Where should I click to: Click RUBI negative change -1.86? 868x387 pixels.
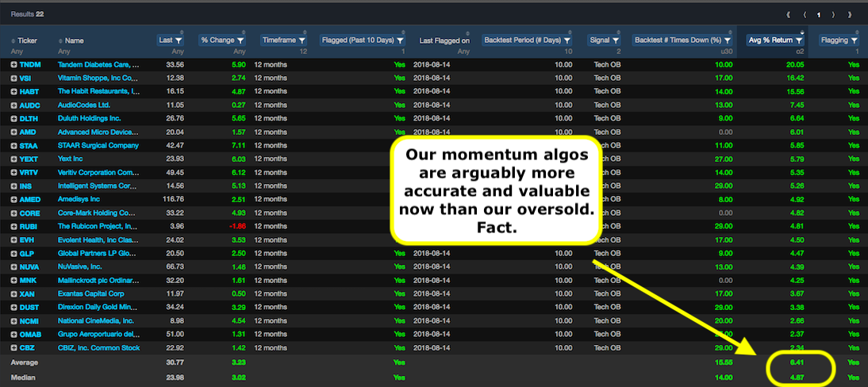tap(236, 227)
